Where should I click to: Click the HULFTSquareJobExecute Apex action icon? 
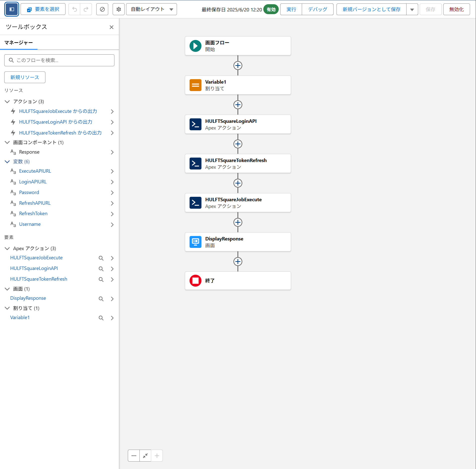point(196,203)
